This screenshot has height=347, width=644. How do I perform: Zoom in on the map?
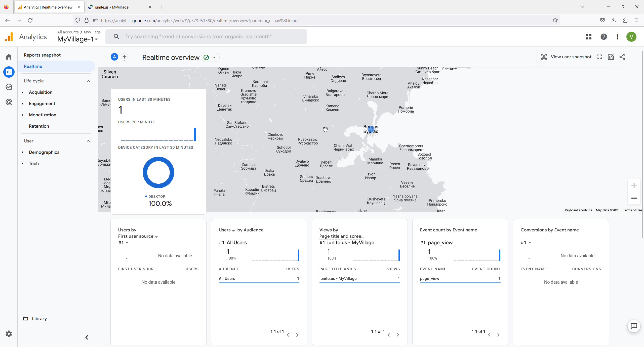pyautogui.click(x=634, y=186)
